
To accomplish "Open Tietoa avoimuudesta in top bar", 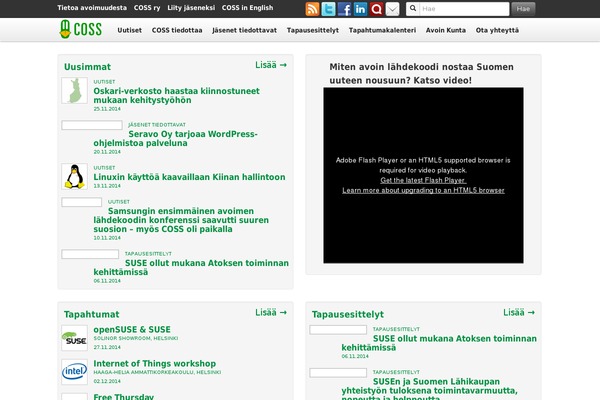I will point(92,8).
